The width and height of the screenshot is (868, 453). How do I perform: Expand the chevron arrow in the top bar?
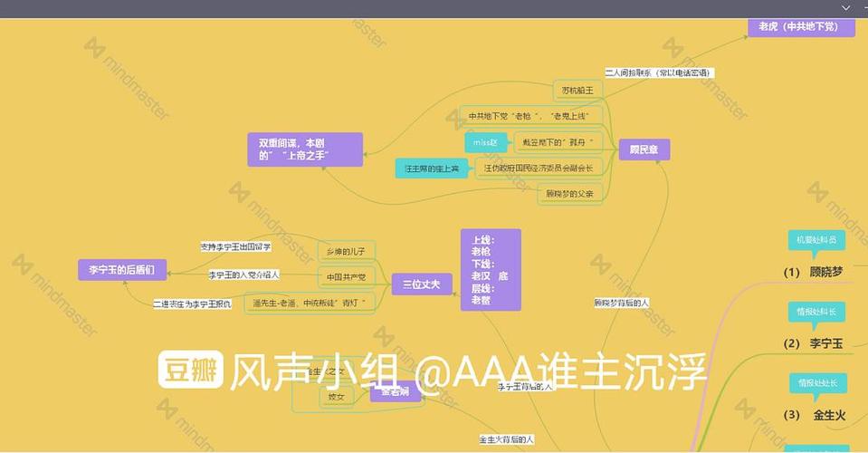point(845,8)
